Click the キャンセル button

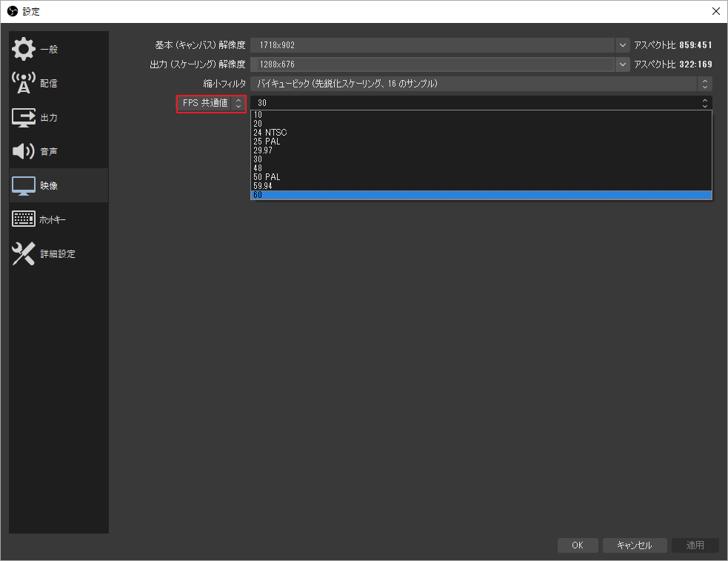[635, 545]
